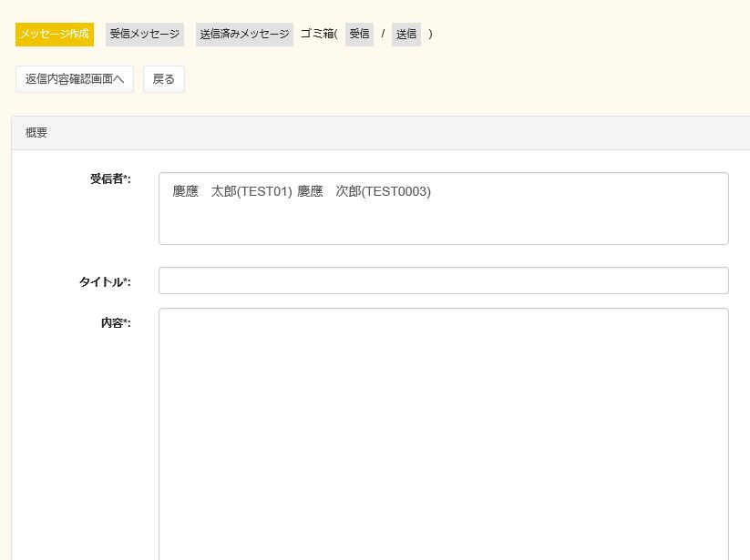Click into the タイトル input field

pos(443,280)
